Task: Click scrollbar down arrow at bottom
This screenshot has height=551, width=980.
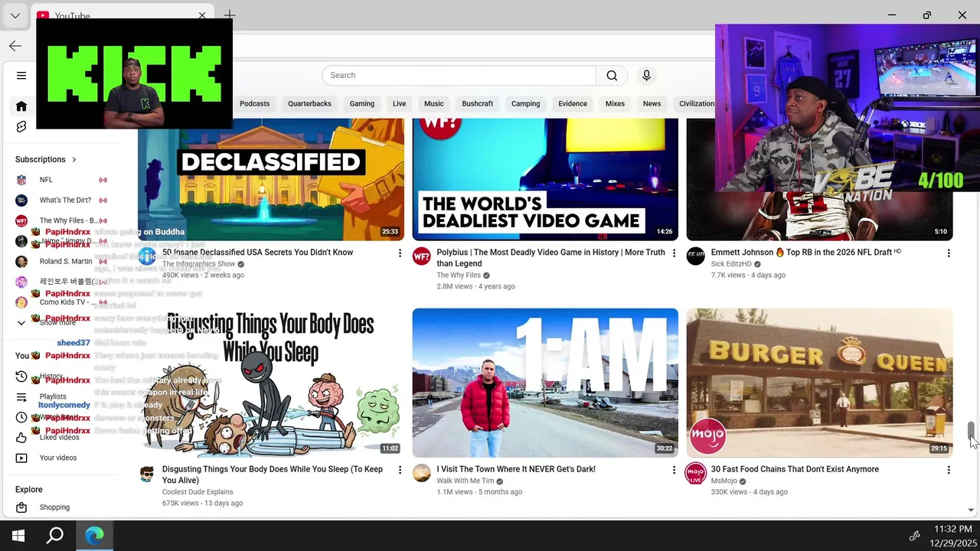Action: coord(971,510)
